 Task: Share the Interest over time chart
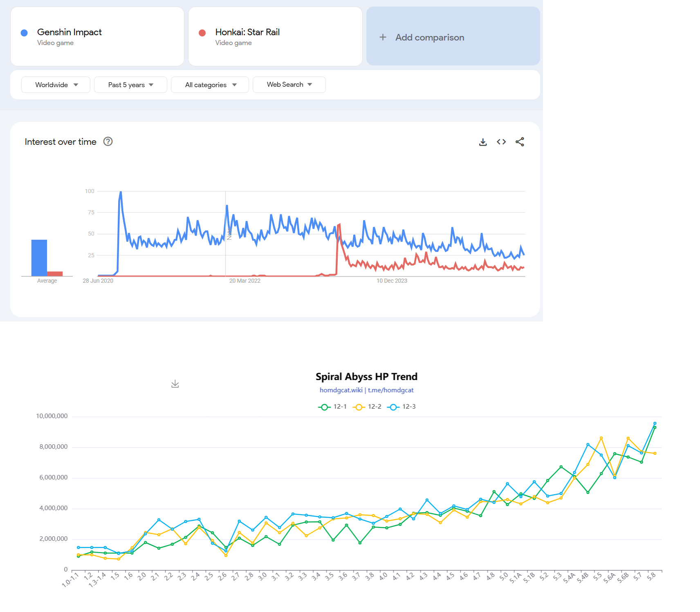[520, 142]
